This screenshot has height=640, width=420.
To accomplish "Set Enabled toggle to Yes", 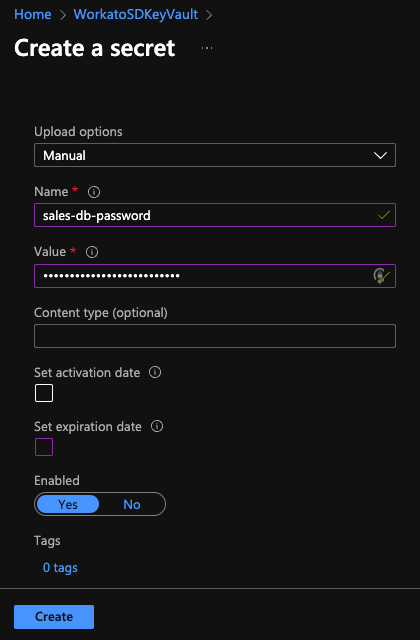I will tap(68, 504).
